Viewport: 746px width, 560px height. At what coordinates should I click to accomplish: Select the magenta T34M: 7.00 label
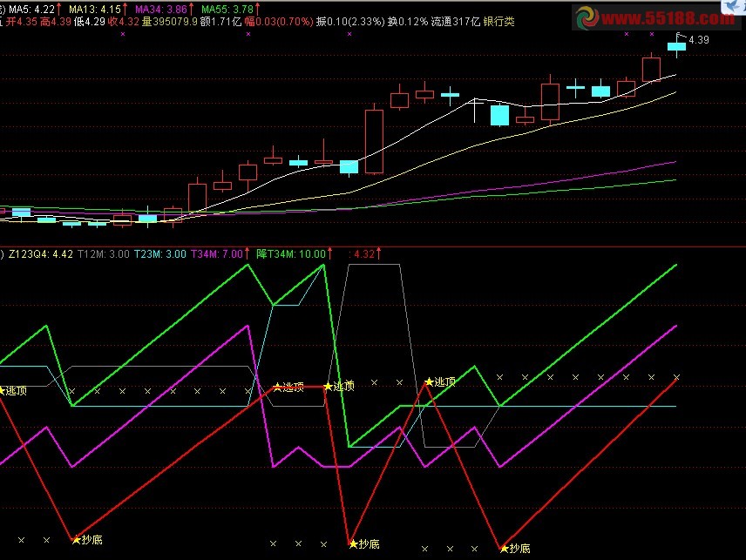point(217,253)
